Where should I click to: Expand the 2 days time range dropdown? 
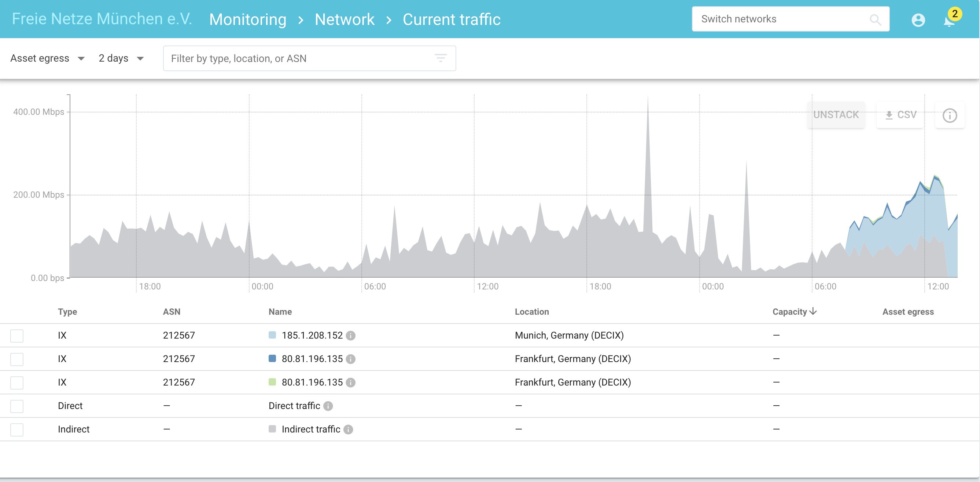coord(121,58)
